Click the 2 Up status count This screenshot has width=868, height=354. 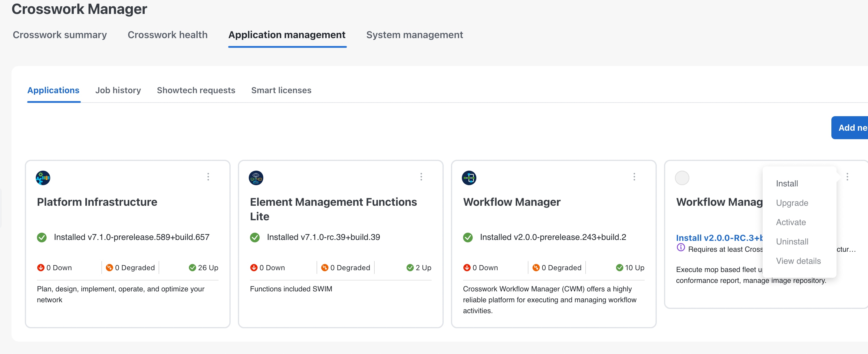pos(423,267)
